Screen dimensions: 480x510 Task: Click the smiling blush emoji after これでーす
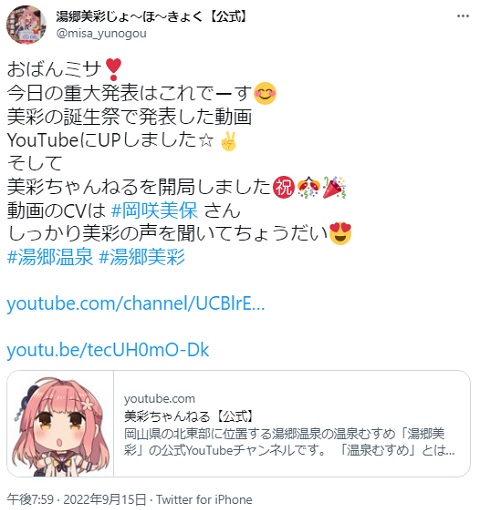(x=265, y=93)
